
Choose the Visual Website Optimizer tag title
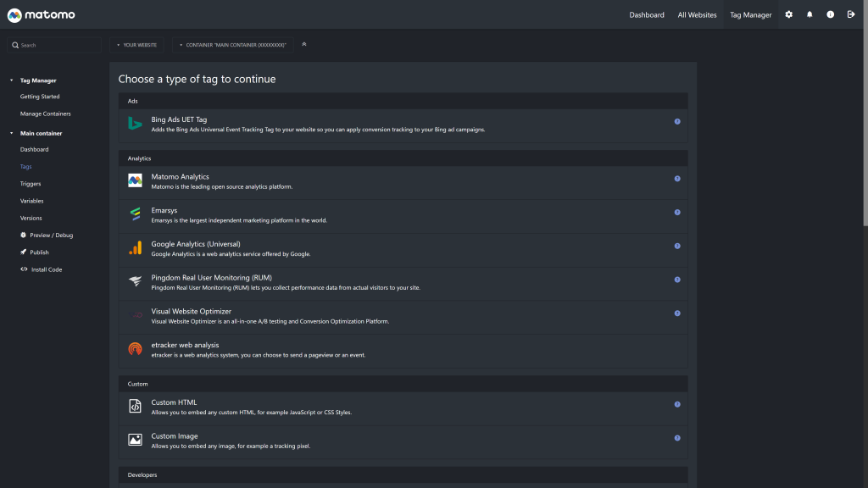(x=191, y=312)
